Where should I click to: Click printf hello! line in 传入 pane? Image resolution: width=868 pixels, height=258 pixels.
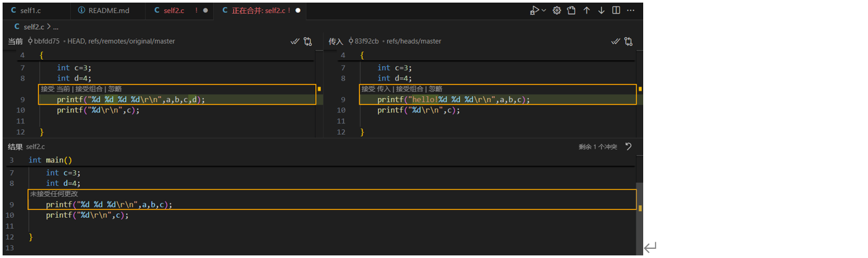coord(453,99)
